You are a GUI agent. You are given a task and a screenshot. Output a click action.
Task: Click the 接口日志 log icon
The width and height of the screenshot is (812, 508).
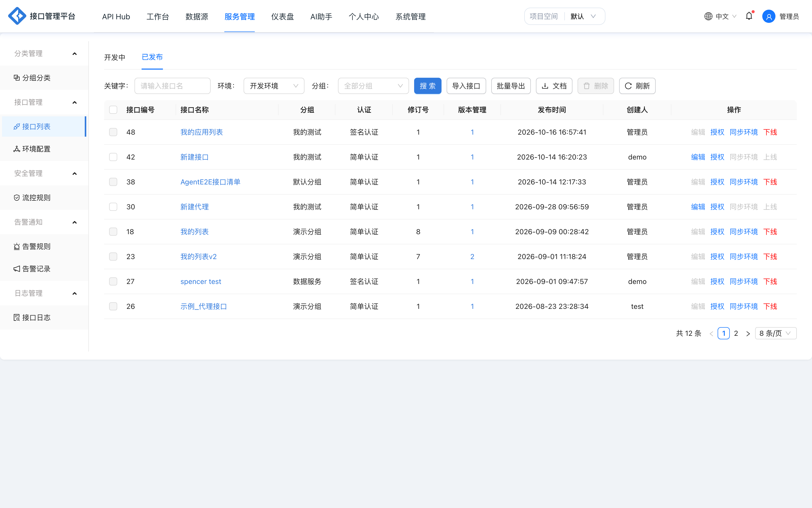pyautogui.click(x=16, y=317)
